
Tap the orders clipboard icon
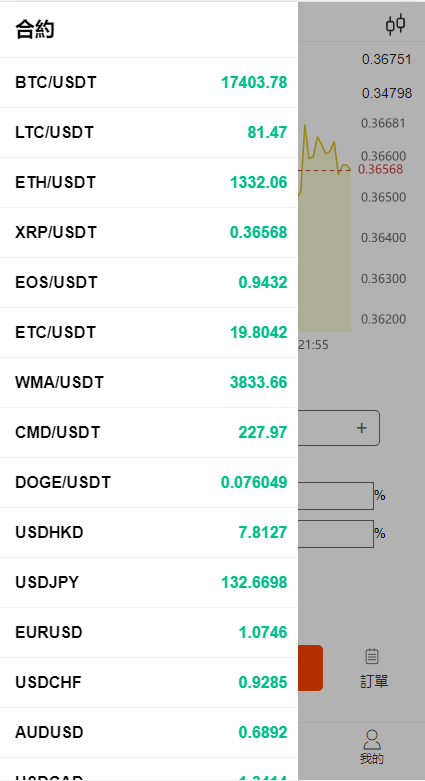372,656
